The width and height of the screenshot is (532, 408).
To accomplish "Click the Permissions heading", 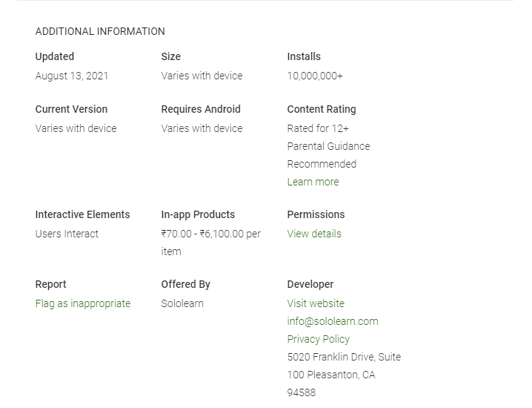I will point(316,214).
